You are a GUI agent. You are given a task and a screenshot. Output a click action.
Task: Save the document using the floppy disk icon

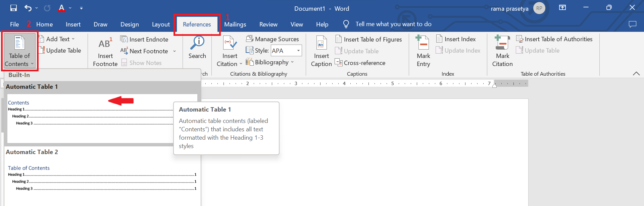[x=13, y=8]
